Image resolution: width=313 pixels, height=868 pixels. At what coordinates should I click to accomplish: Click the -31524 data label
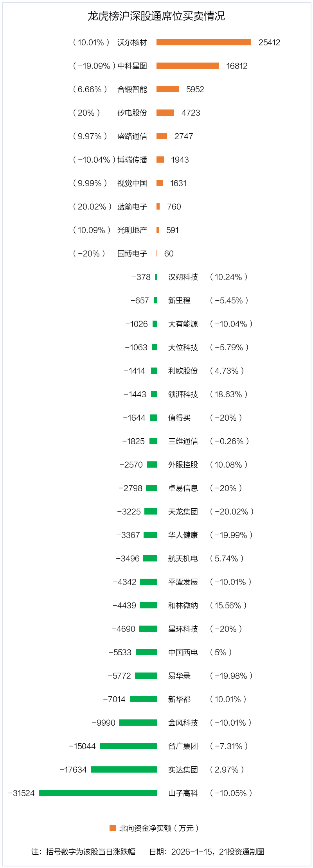[22, 793]
